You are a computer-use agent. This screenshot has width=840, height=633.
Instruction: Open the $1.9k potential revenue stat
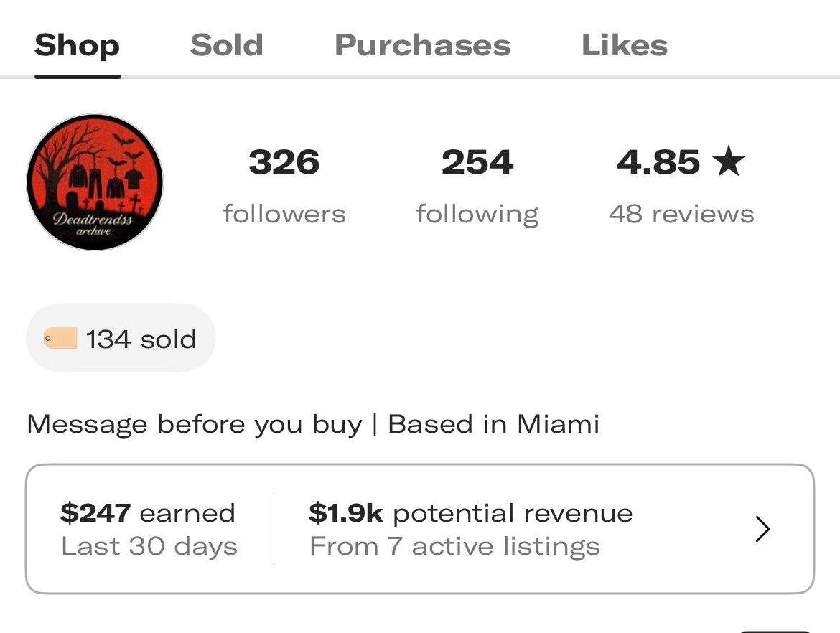tap(470, 513)
